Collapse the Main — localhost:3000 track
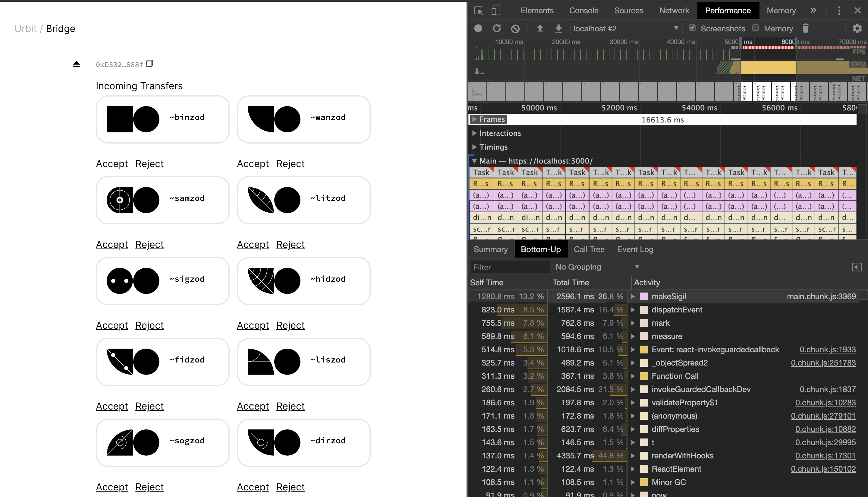This screenshot has width=868, height=497. click(474, 160)
